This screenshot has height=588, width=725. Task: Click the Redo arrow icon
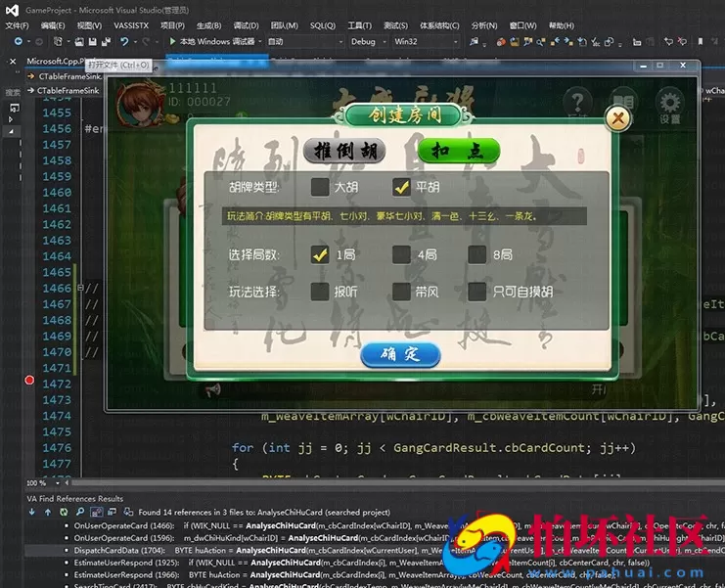(x=146, y=42)
